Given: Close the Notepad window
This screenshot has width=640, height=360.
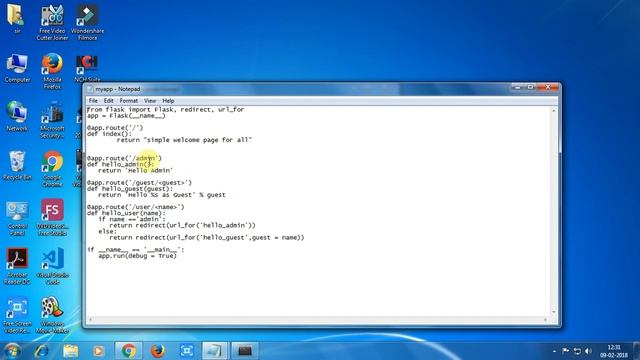Looking at the screenshot, I should coord(548,87).
